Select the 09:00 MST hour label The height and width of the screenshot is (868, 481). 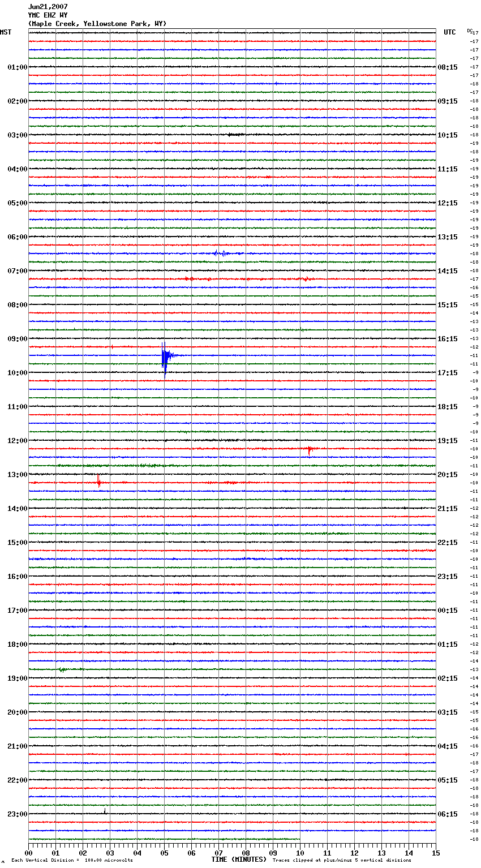click(18, 339)
